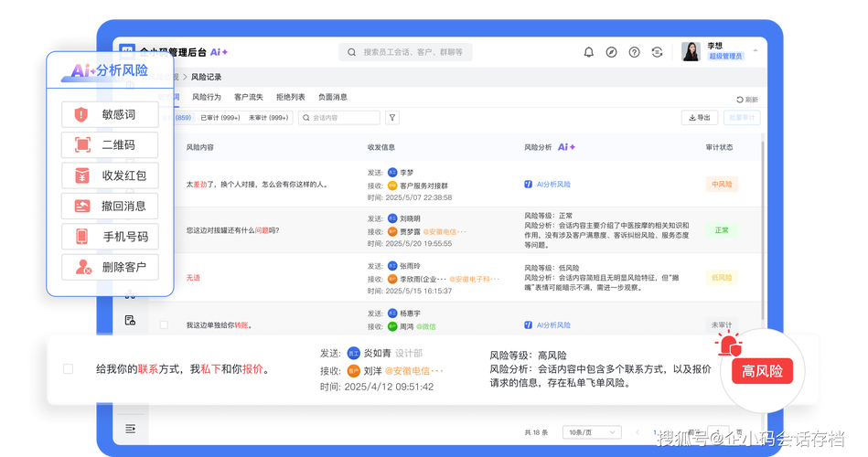This screenshot has height=457, width=868.
Task: Click sender avatar icon for 炎如青
Action: [x=354, y=353]
